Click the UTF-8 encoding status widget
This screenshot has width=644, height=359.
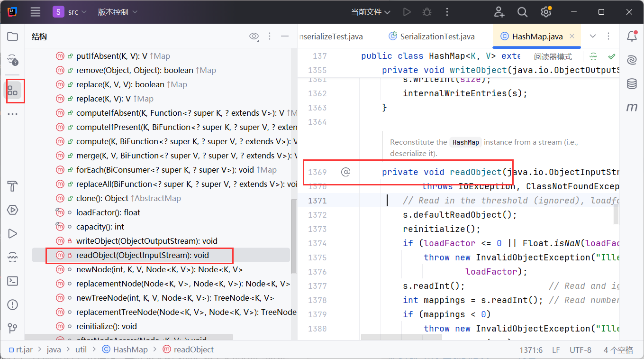[580, 350]
